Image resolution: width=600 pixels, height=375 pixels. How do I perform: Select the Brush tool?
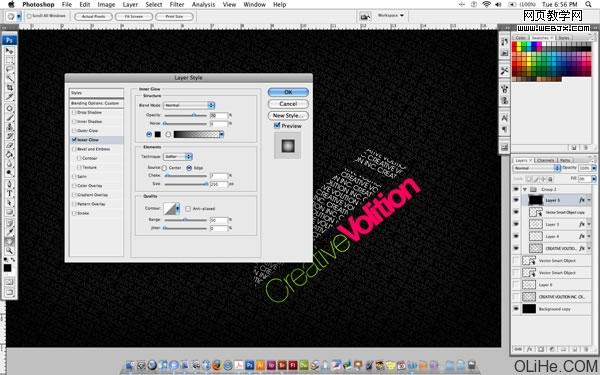point(10,118)
